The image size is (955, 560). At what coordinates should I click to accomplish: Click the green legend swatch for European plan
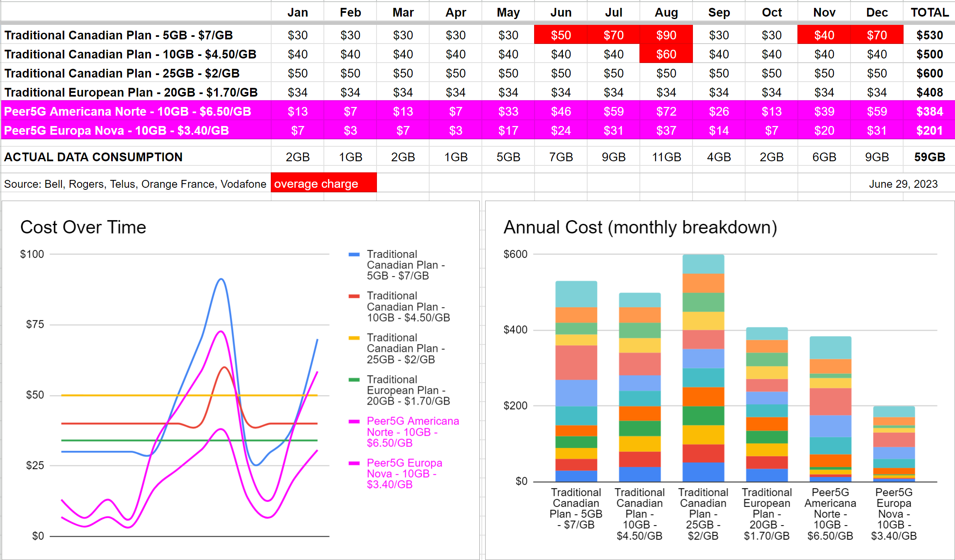(354, 380)
